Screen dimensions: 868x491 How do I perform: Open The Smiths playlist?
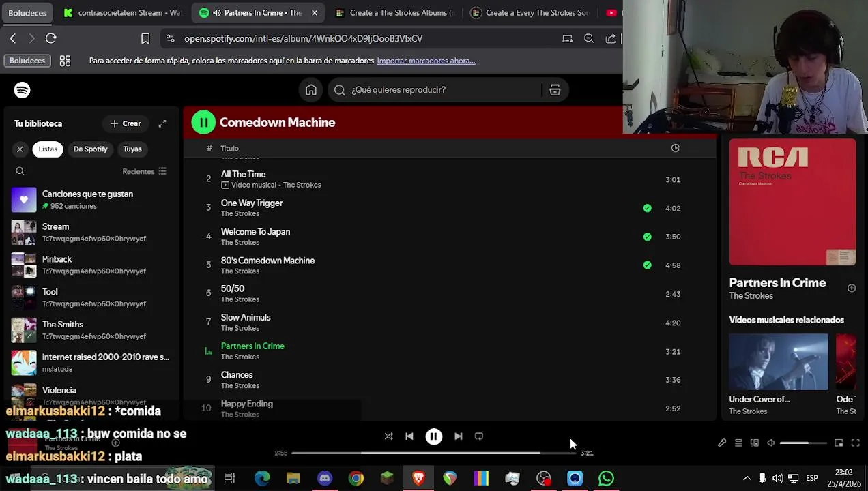point(91,330)
